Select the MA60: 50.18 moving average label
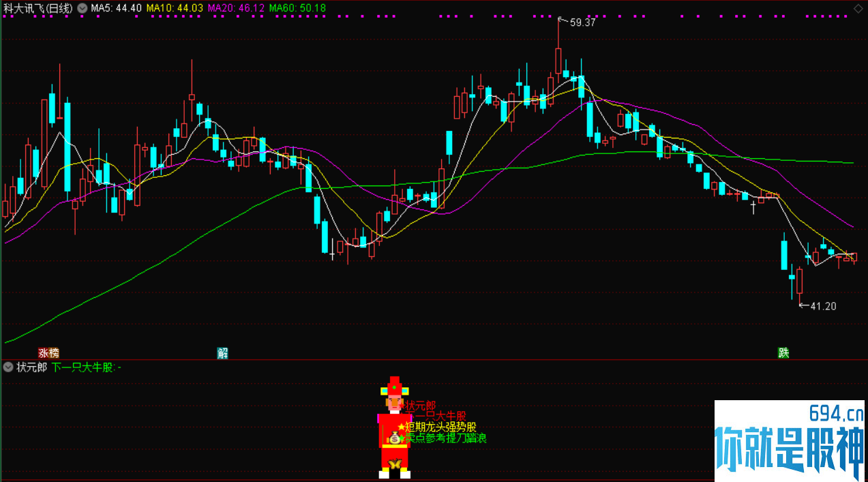The image size is (868, 482). click(298, 8)
